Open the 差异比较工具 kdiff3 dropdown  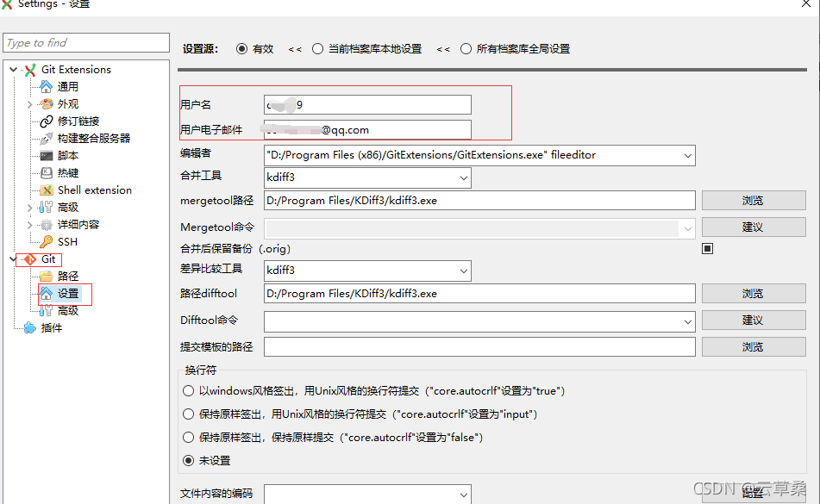[463, 271]
